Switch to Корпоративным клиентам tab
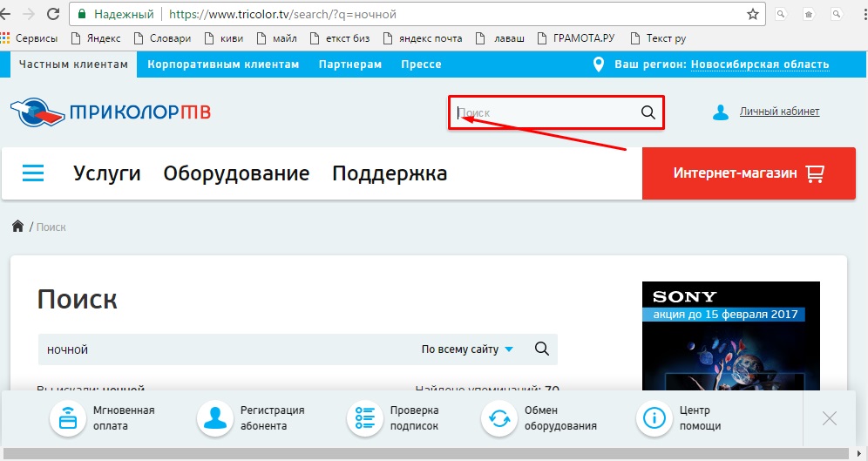868x461 pixels. coord(223,64)
